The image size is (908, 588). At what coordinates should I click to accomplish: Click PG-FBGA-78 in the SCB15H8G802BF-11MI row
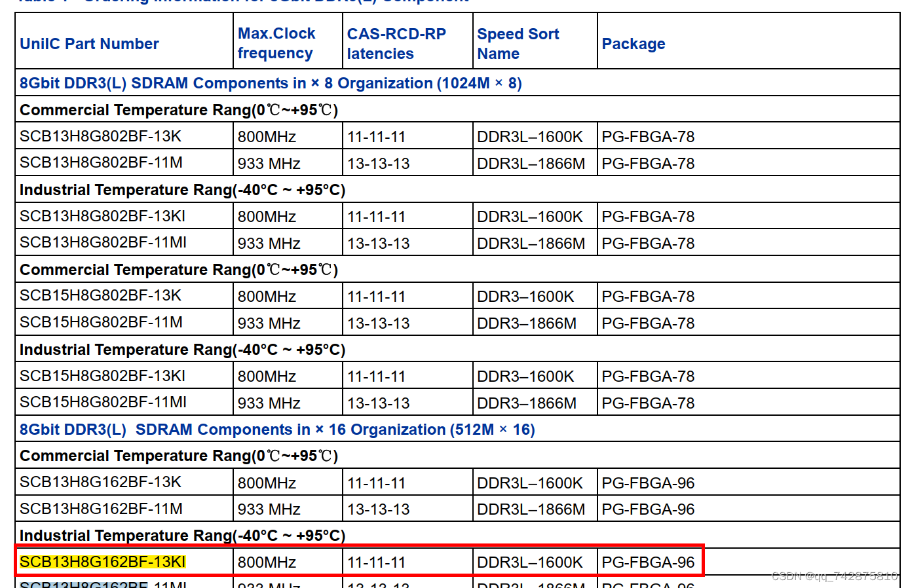point(648,403)
